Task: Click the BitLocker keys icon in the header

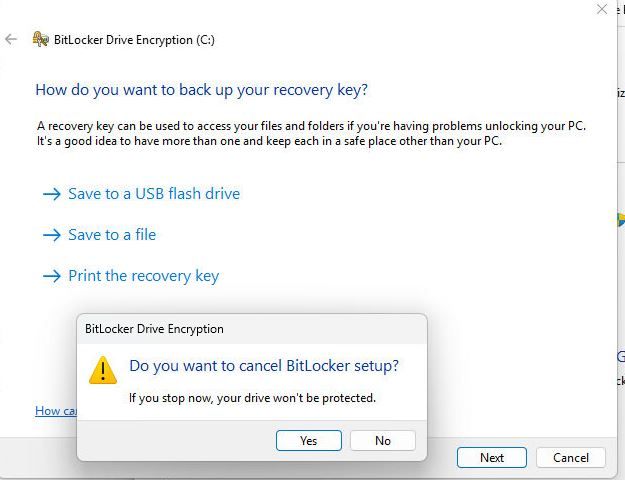Action: coord(41,39)
